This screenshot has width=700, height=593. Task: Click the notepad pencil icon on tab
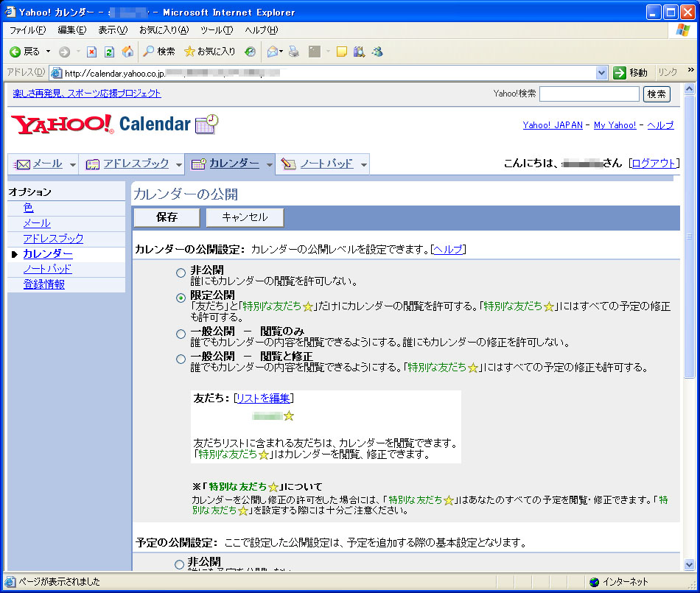pos(288,164)
